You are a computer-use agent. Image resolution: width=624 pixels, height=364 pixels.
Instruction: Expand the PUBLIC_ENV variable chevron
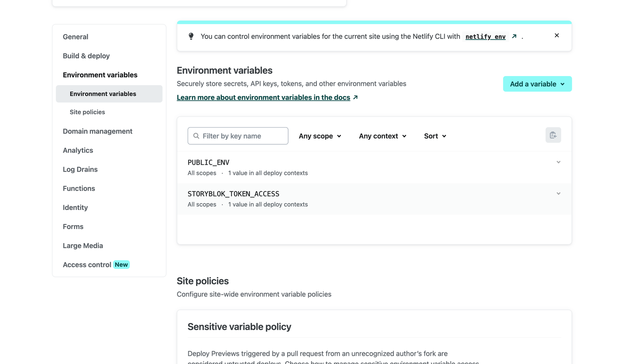coord(559,162)
